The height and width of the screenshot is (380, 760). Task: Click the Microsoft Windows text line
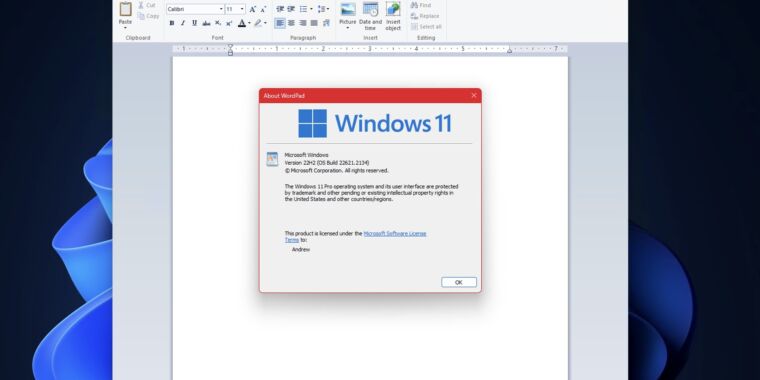pyautogui.click(x=306, y=155)
